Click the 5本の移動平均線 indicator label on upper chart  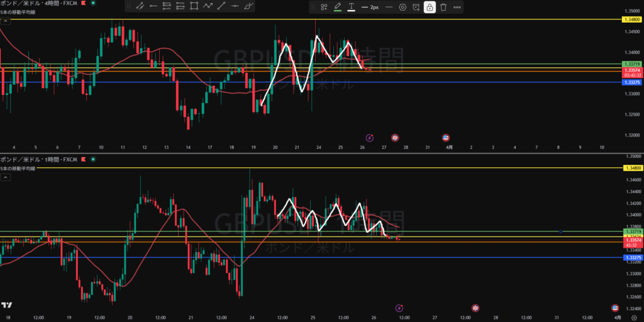(x=18, y=12)
